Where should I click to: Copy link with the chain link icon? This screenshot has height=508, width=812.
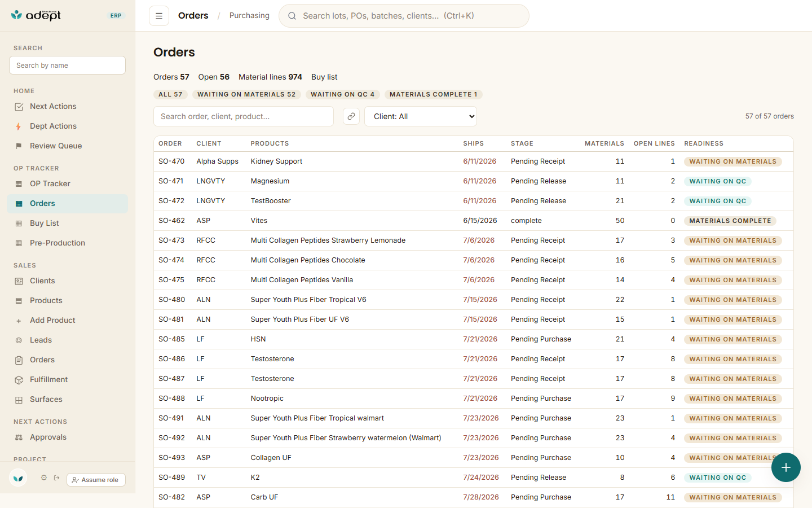click(351, 116)
